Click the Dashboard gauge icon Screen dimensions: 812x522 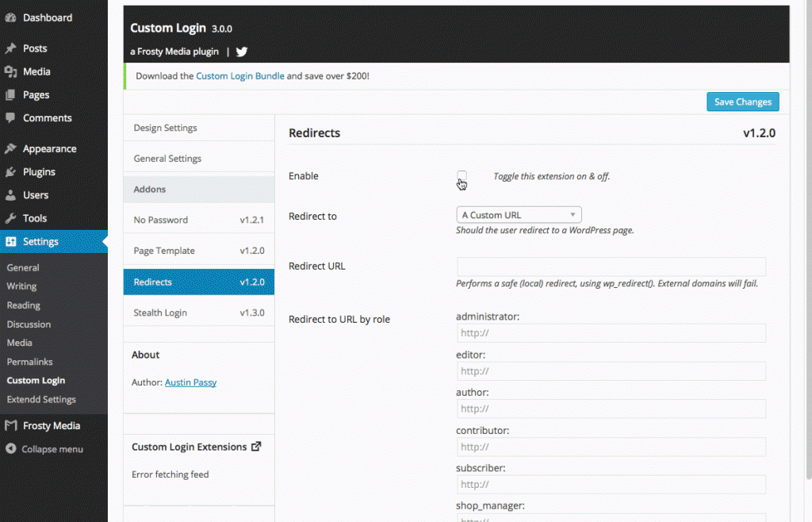coord(10,17)
